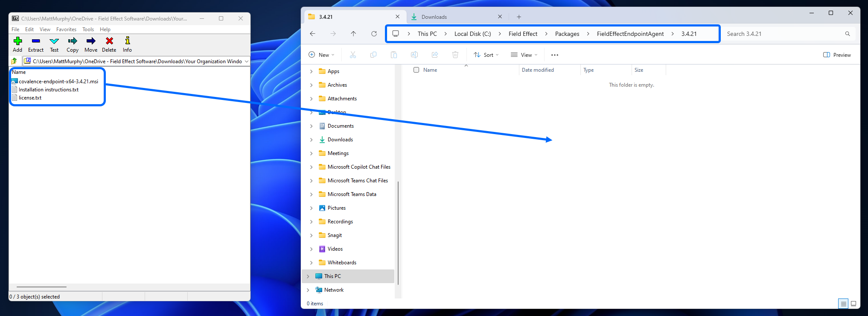Expand the Documents folder node
The image size is (868, 316).
point(311,126)
